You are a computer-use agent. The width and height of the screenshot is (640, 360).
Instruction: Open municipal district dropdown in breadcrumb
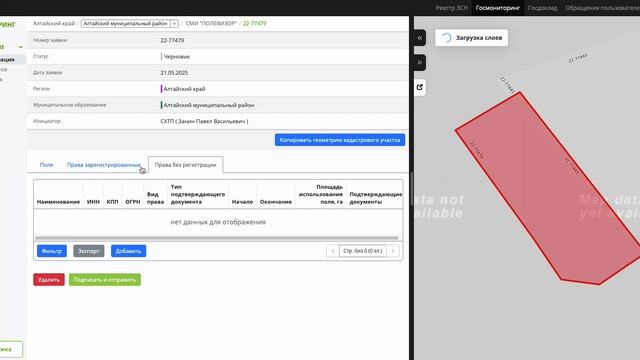pyautogui.click(x=174, y=24)
